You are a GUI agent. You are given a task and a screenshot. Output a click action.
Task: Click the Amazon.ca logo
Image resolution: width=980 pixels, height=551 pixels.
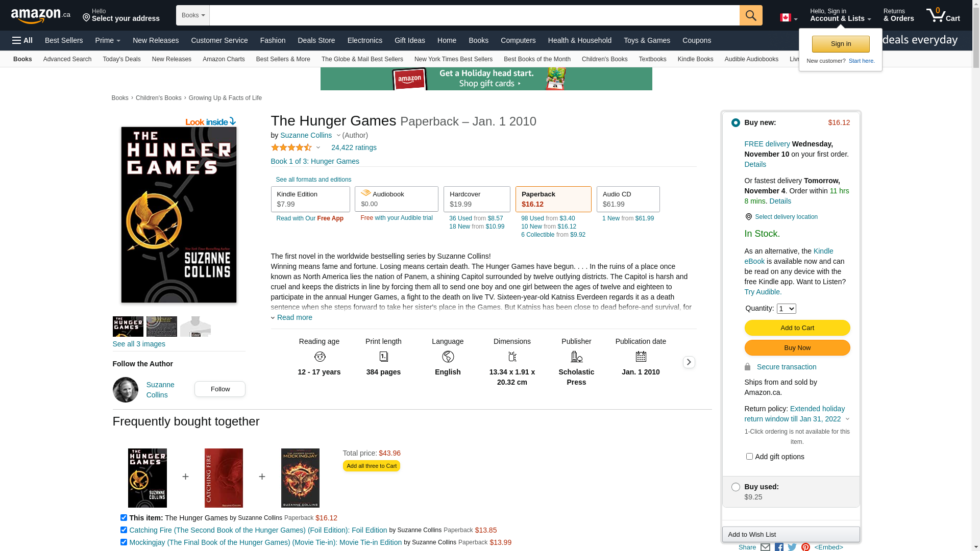(x=41, y=15)
